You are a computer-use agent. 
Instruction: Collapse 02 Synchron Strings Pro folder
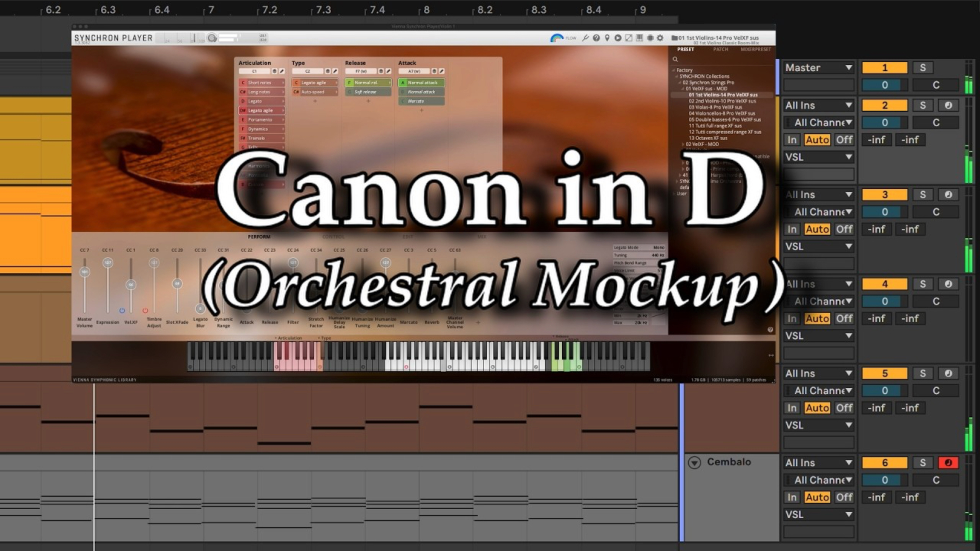coord(680,82)
